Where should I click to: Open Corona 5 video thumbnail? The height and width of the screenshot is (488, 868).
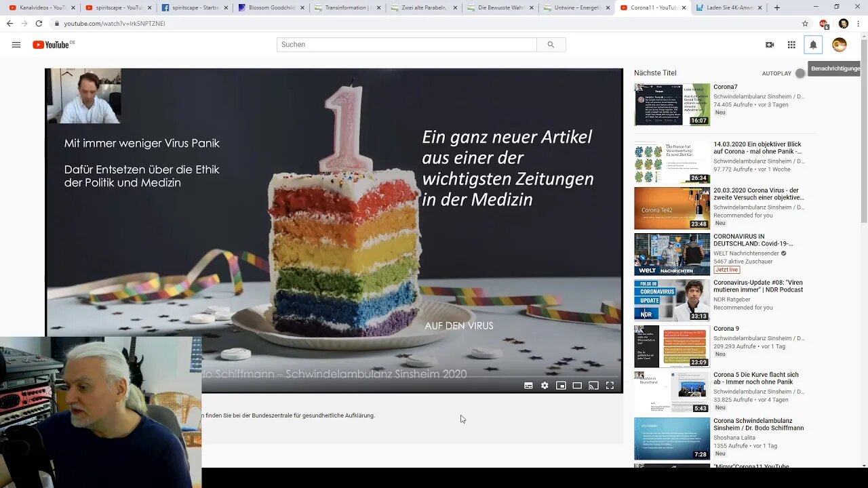pos(672,392)
